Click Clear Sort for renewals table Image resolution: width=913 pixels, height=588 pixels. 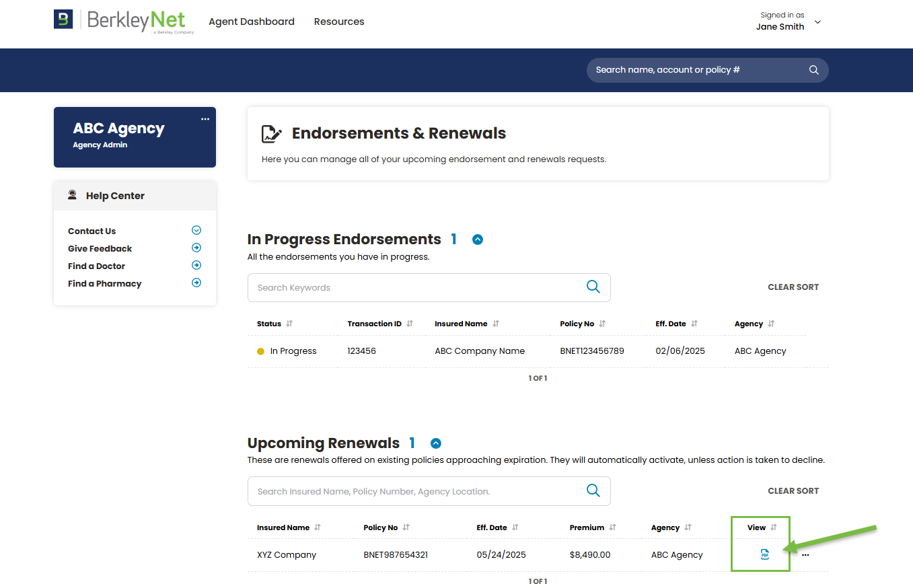click(x=793, y=490)
